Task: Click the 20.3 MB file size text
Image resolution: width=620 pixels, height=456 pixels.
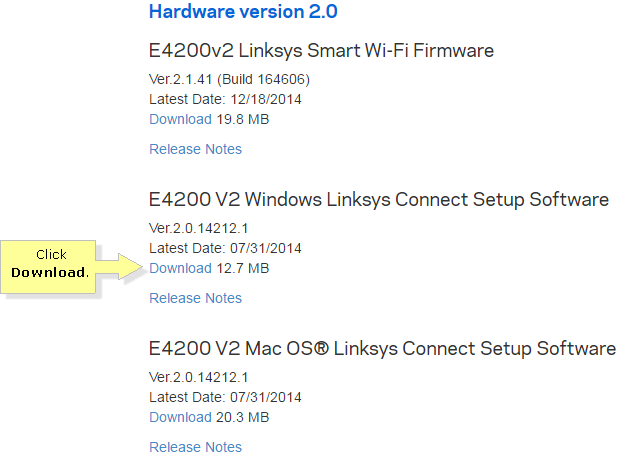Action: coord(243,417)
